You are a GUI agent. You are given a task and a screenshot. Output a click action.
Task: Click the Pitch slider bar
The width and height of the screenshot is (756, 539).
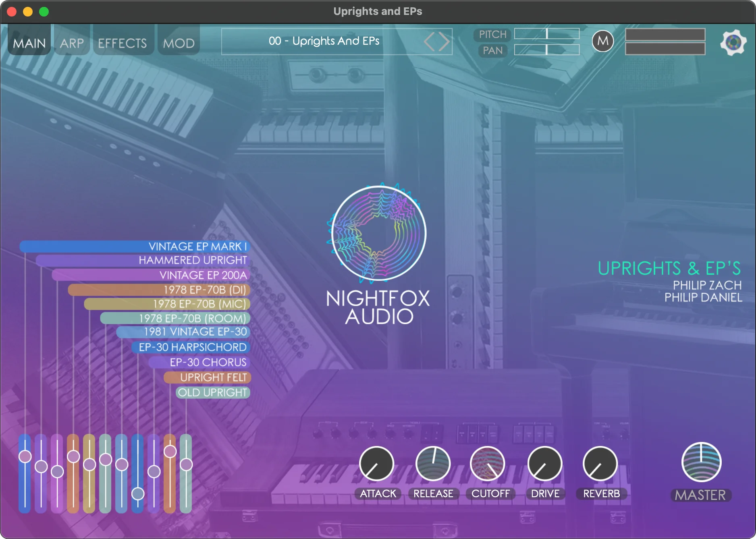coord(547,34)
